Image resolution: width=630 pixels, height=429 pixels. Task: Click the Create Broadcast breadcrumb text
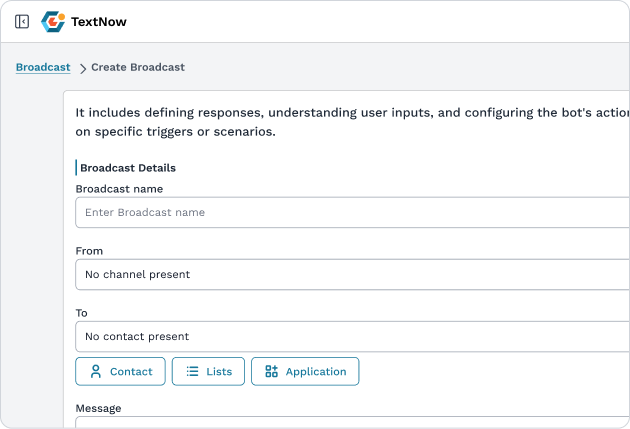point(138,67)
